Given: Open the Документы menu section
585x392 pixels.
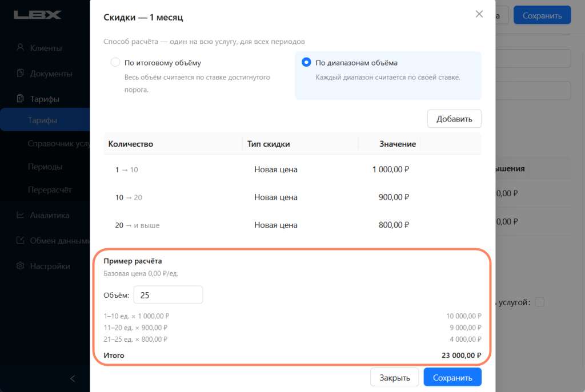Looking at the screenshot, I should click(x=45, y=74).
